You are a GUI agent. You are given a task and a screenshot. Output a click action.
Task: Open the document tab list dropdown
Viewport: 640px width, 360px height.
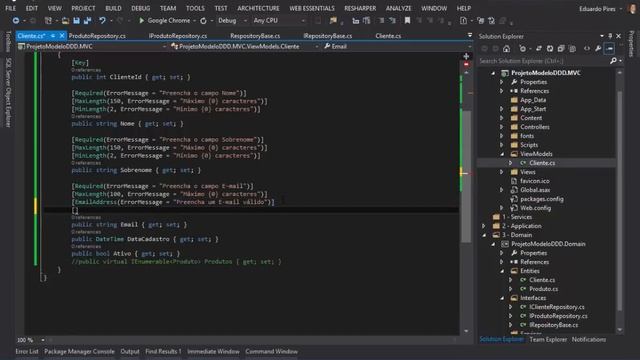(x=470, y=36)
